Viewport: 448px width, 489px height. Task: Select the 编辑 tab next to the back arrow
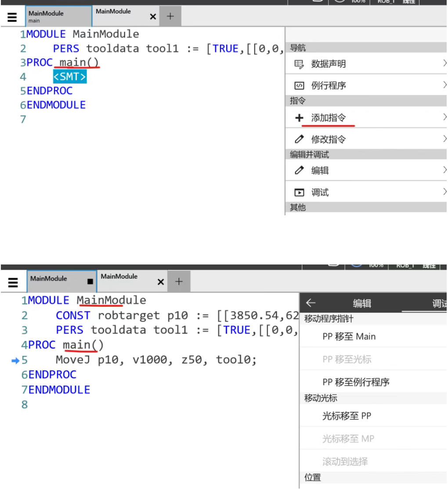[362, 304]
